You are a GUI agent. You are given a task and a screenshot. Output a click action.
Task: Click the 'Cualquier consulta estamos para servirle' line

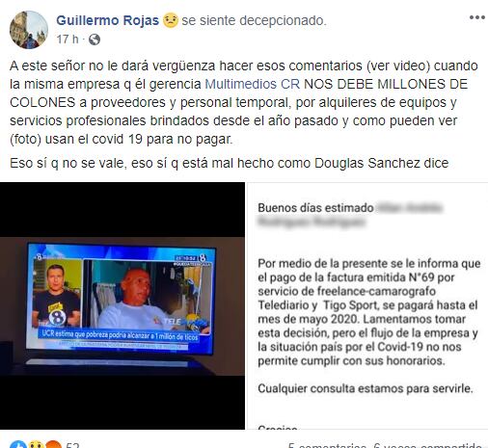(366, 388)
